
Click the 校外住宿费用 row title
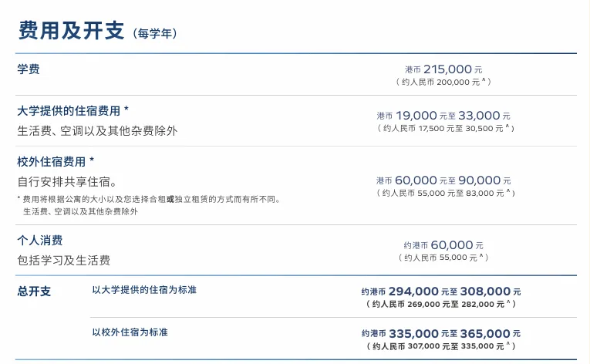point(56,161)
